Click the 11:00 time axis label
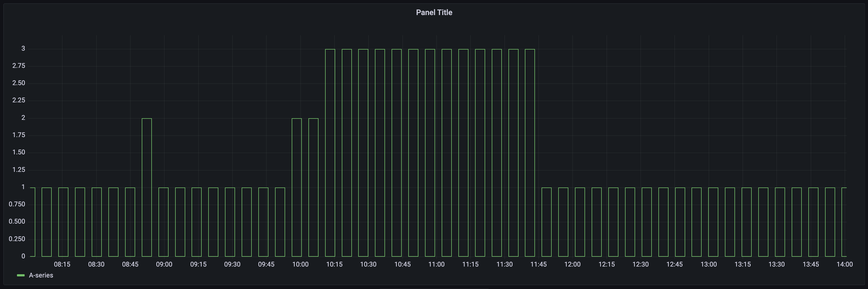The height and width of the screenshot is (289, 868). tap(436, 264)
